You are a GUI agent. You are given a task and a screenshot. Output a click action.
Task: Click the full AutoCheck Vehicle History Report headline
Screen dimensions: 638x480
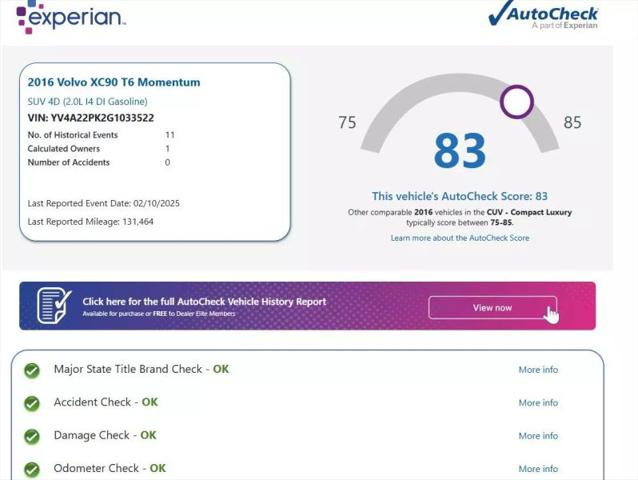tap(204, 301)
